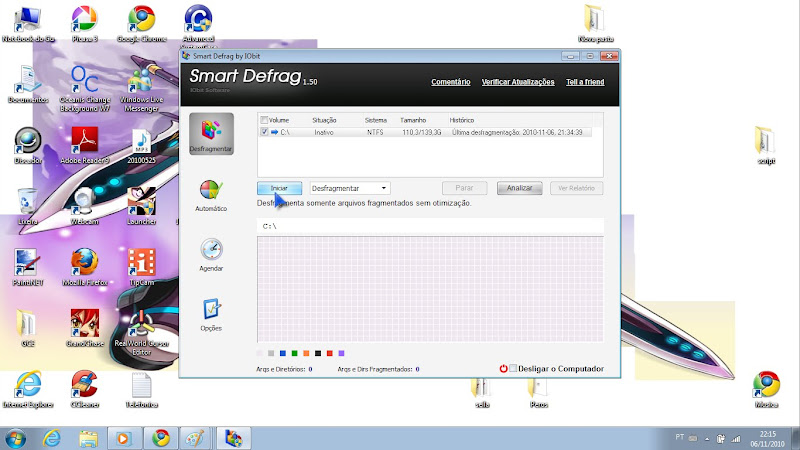800x450 pixels.
Task: Toggle the select-all Volume header checkbox
Action: pos(264,120)
